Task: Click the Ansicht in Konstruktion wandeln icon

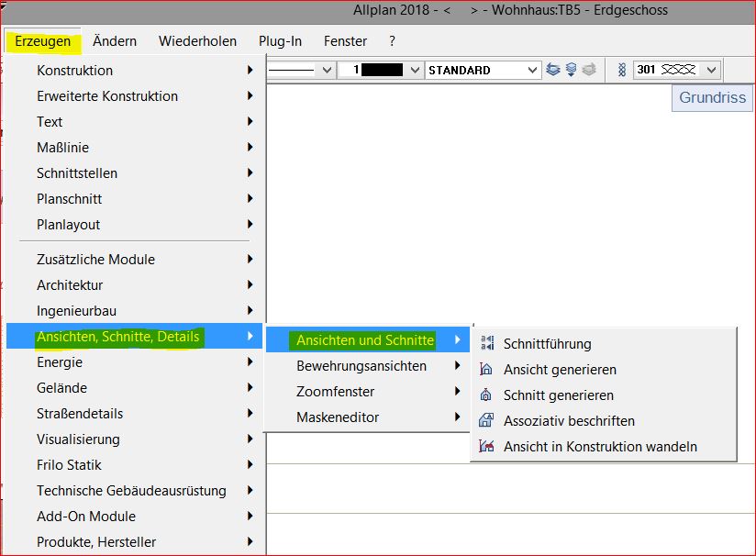Action: (x=487, y=447)
